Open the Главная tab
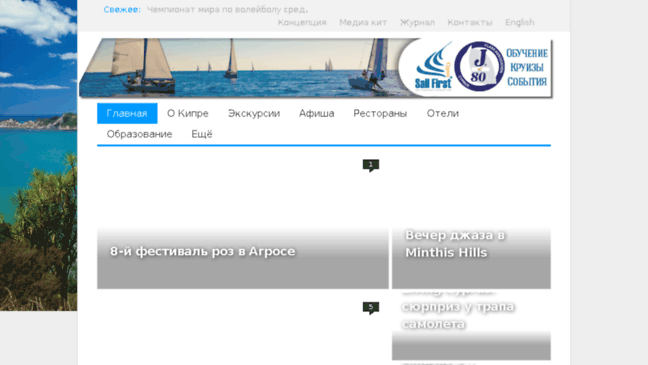The height and width of the screenshot is (365, 648). click(127, 113)
